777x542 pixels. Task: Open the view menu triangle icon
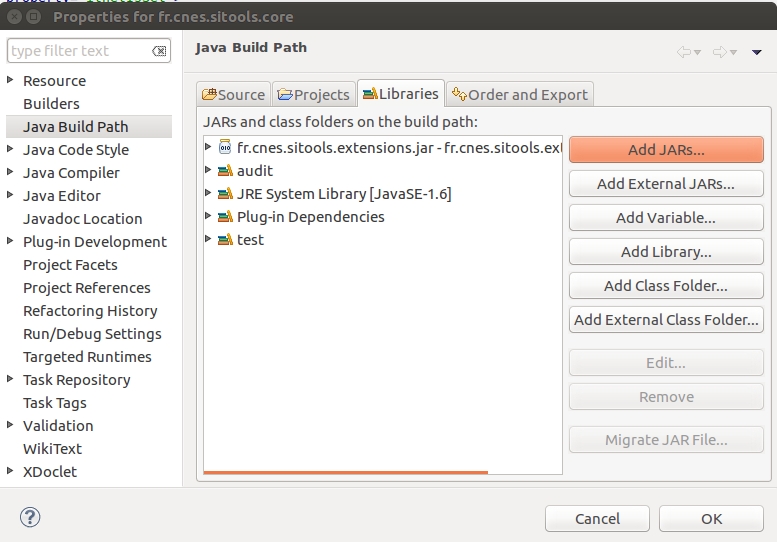[757, 52]
